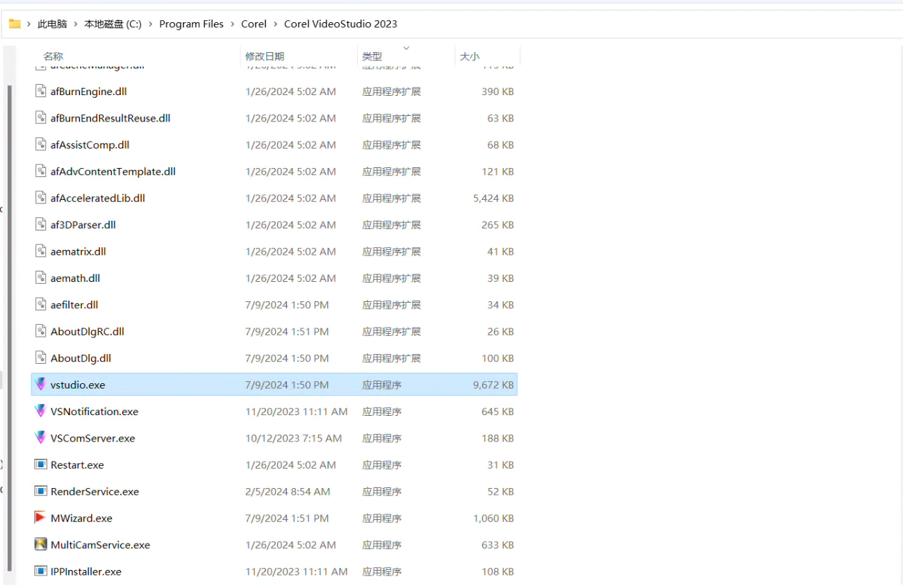903x588 pixels.
Task: Go to 此电脑 in the address bar
Action: coord(52,24)
